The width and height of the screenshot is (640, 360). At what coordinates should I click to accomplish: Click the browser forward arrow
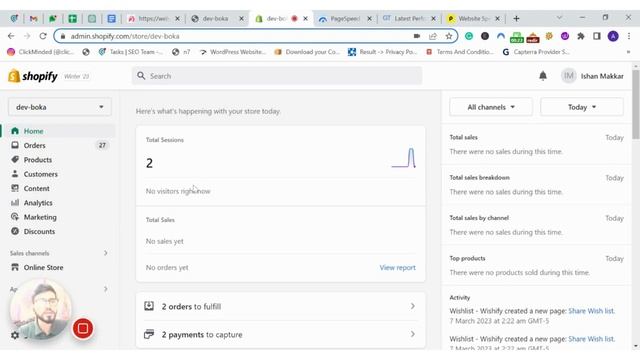[27, 36]
